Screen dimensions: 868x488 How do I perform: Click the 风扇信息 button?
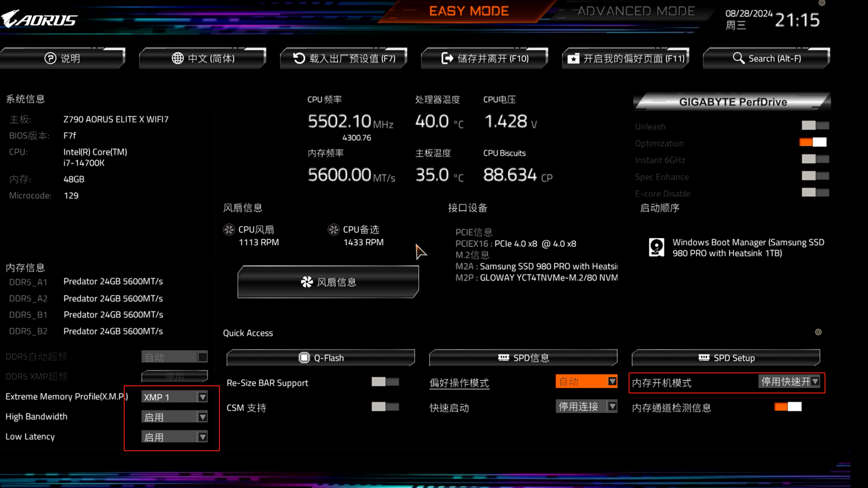[x=328, y=282]
